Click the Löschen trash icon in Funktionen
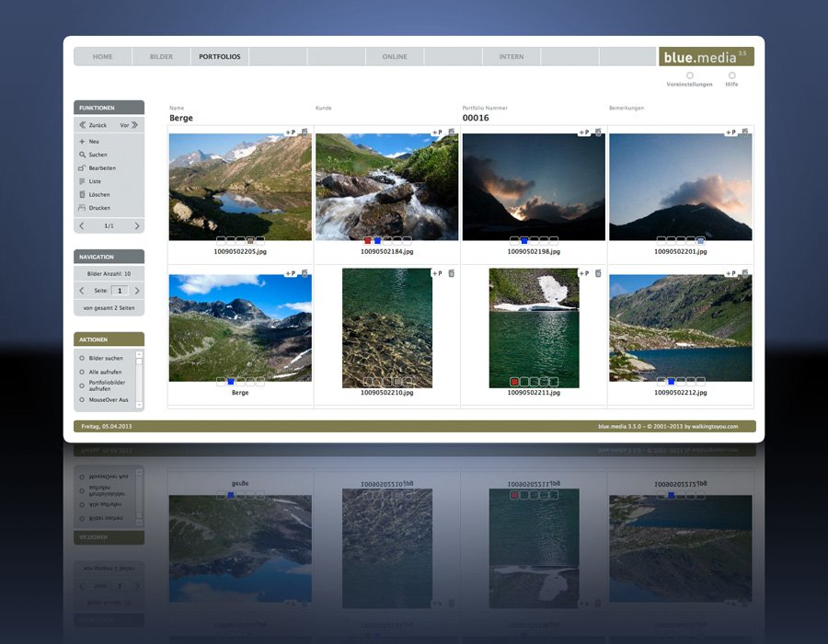Viewport: 828px width, 644px height. point(82,194)
